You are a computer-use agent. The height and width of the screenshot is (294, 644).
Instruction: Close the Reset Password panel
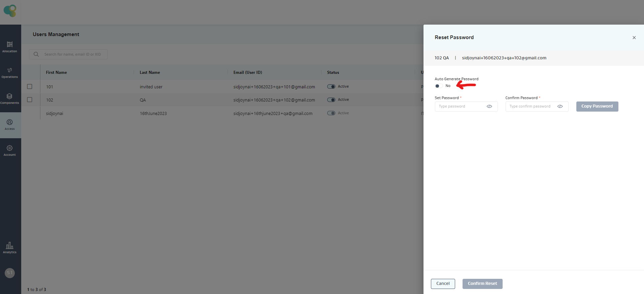tap(634, 38)
